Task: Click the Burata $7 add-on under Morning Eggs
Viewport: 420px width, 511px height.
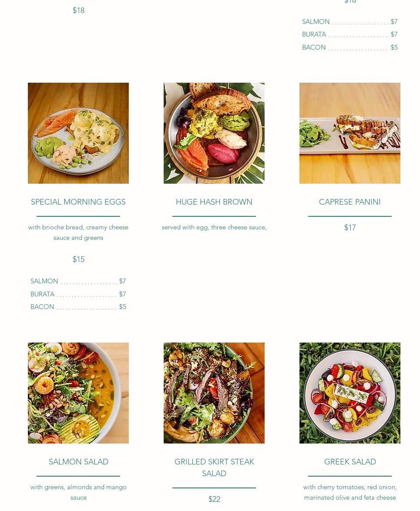Action: 78,294
